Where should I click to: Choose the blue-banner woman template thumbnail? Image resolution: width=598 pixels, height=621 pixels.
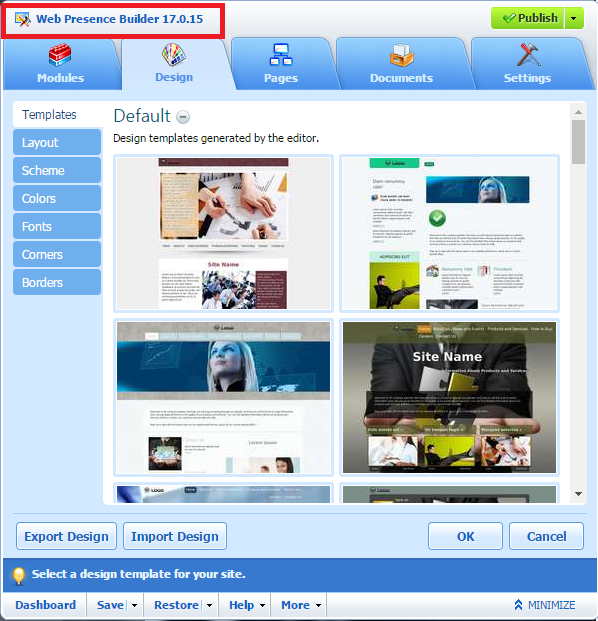tap(223, 397)
